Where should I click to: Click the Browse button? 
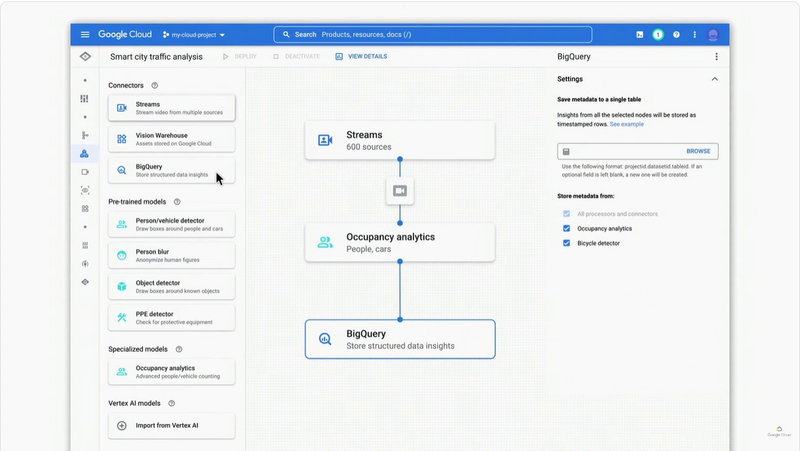[x=698, y=151]
